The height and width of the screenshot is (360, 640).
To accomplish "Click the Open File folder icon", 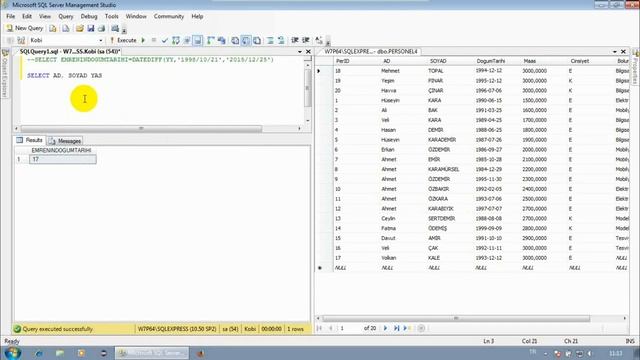I will pyautogui.click(x=80, y=28).
